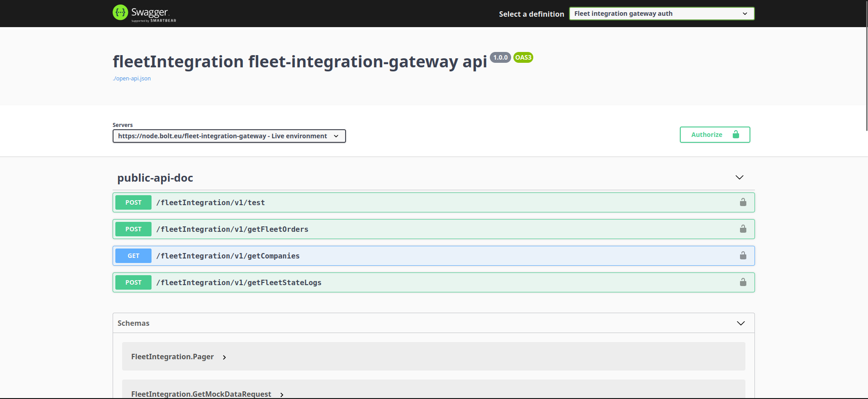Viewport: 868px width, 399px height.
Task: Click lock icon on getFleetOrders endpoint
Action: [743, 229]
